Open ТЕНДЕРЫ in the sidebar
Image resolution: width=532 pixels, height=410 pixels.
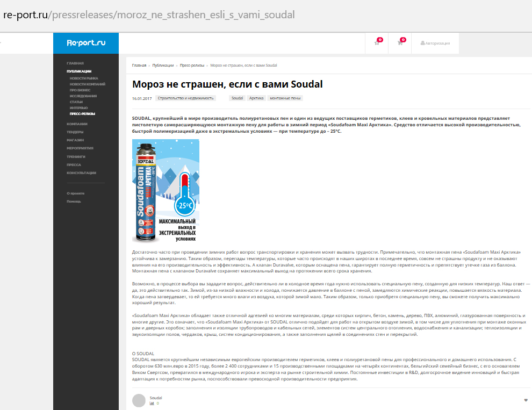point(75,132)
